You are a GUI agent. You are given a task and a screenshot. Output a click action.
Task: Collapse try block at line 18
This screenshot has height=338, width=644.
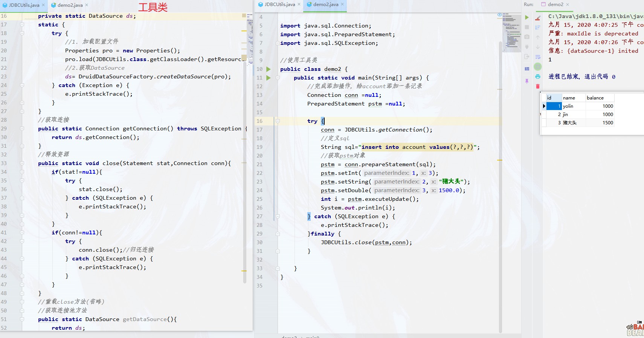point(22,33)
